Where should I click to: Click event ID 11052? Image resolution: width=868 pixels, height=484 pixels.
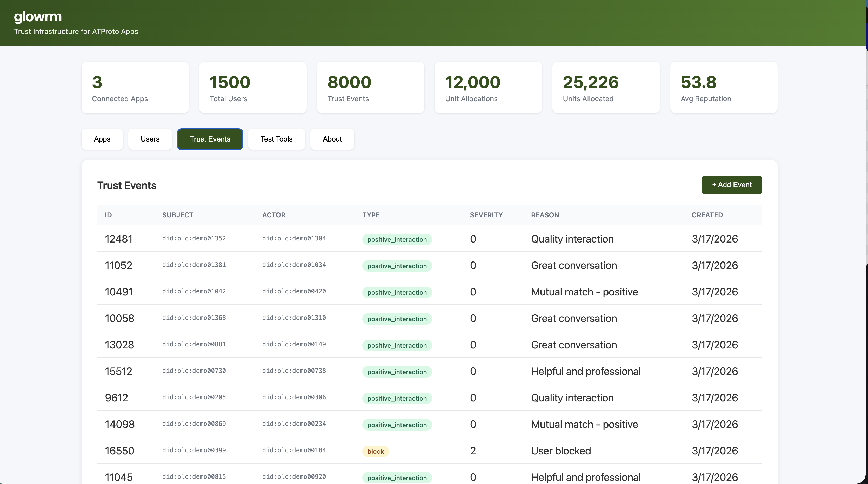pos(119,265)
